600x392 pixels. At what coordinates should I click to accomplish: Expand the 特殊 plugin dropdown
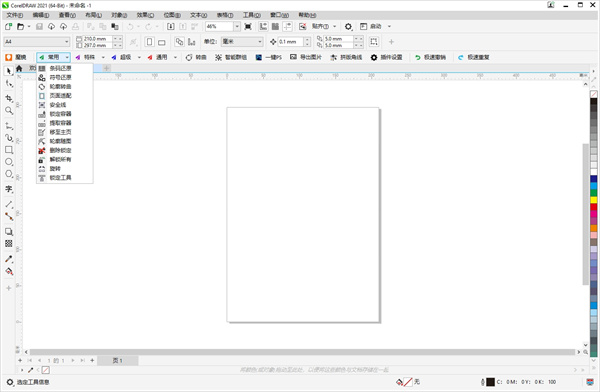(103, 57)
